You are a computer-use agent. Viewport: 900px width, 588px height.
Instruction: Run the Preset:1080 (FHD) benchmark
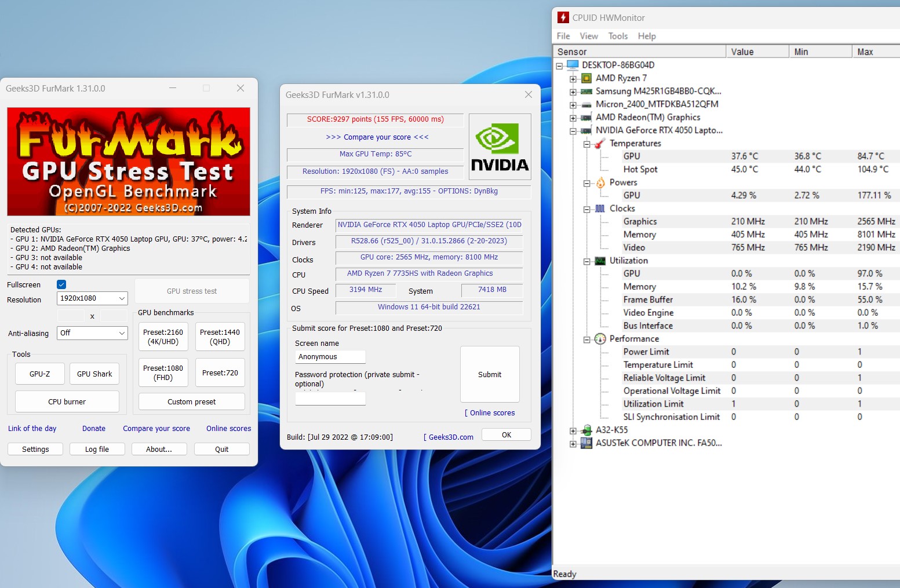(x=163, y=372)
